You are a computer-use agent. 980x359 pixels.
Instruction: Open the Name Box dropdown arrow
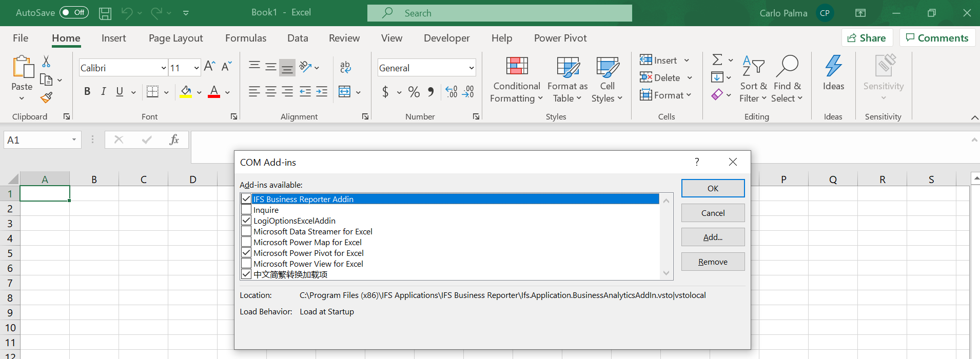(x=74, y=140)
